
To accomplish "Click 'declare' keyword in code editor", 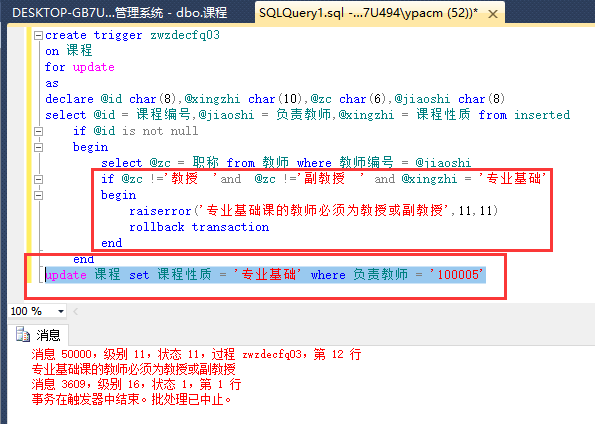I will pyautogui.click(x=69, y=99).
